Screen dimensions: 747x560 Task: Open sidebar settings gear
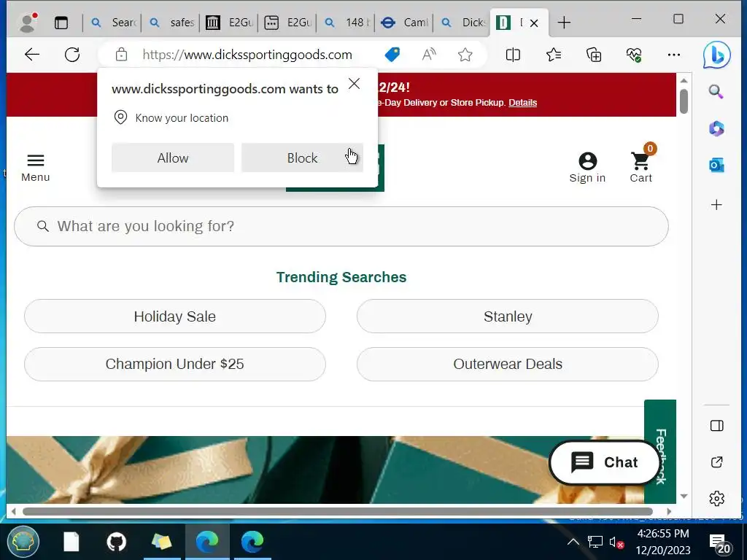[716, 499]
